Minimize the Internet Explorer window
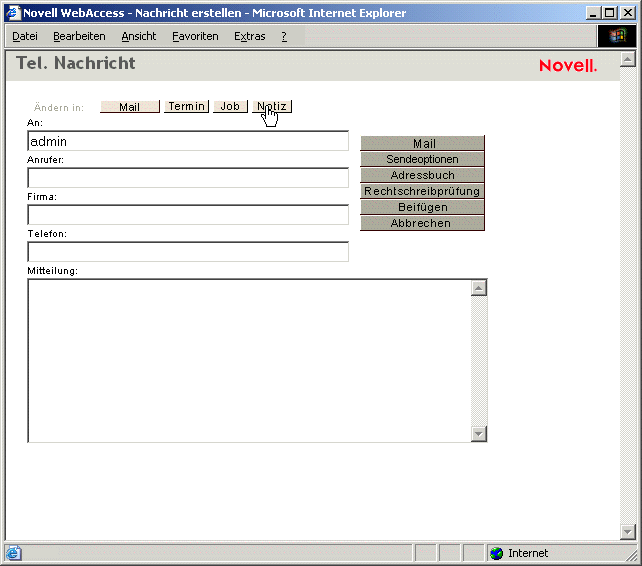Image resolution: width=642 pixels, height=566 pixels. (593, 13)
